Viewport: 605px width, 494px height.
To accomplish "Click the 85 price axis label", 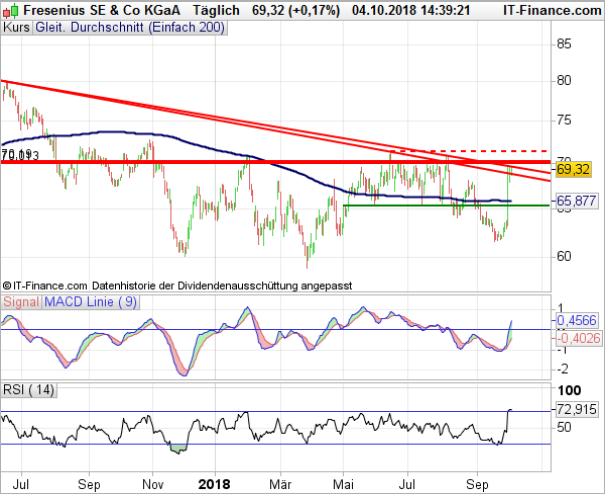I will coord(563,44).
